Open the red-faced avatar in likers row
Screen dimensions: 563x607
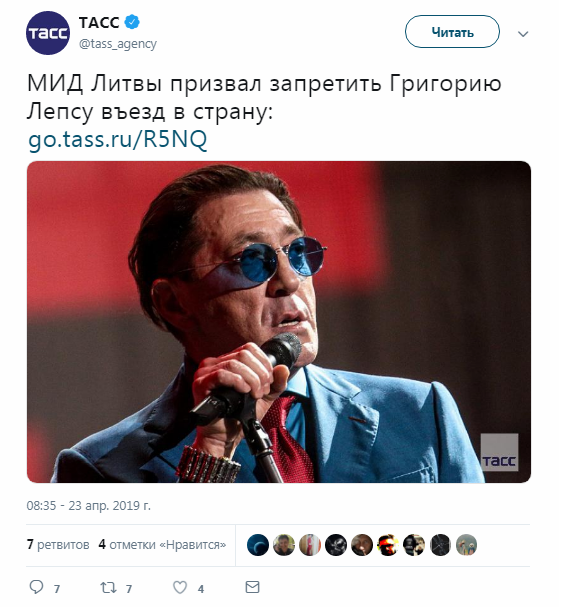[x=388, y=545]
